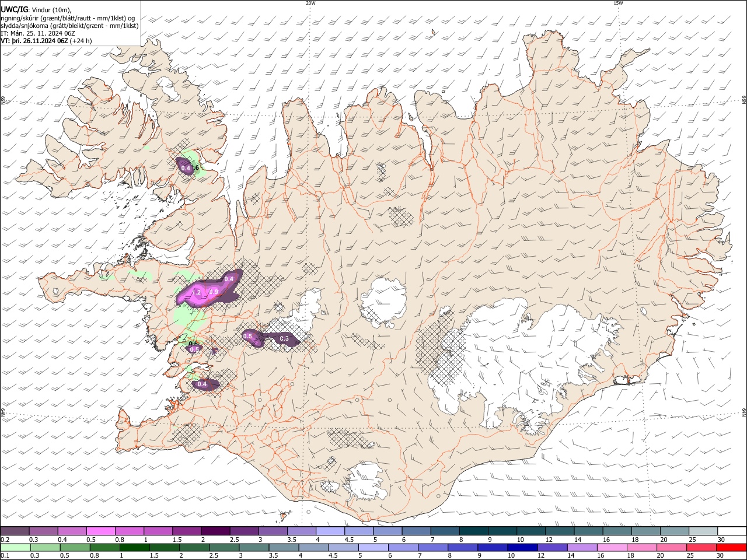This screenshot has width=747, height=560.
Task: Click the white Hofsjökull glacier in central Iceland
Action: [x=383, y=302]
